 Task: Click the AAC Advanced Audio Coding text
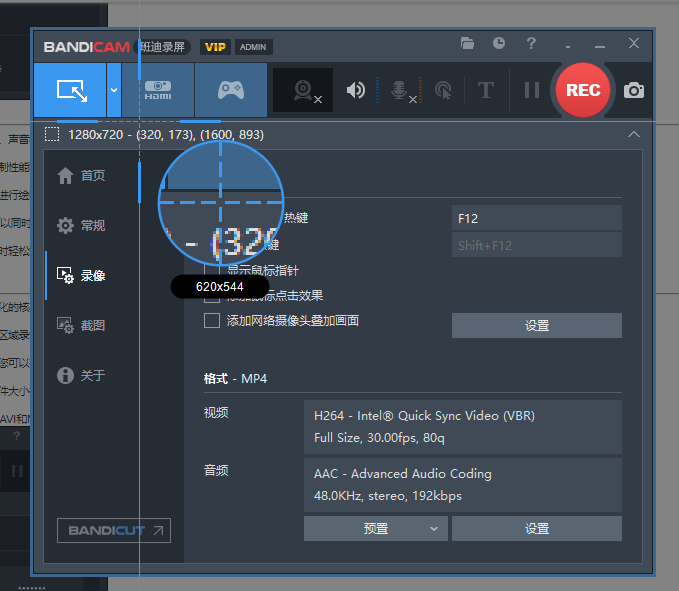[x=403, y=474]
